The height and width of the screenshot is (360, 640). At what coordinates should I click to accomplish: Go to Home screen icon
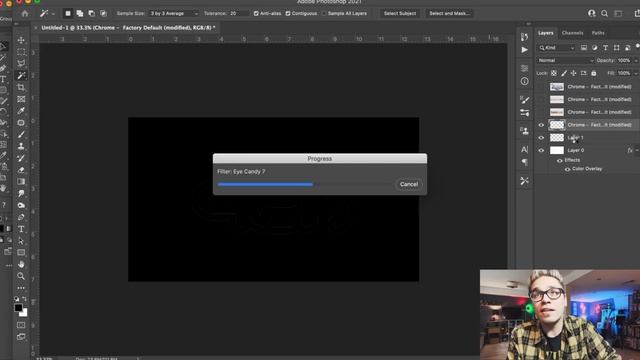pyautogui.click(x=25, y=13)
